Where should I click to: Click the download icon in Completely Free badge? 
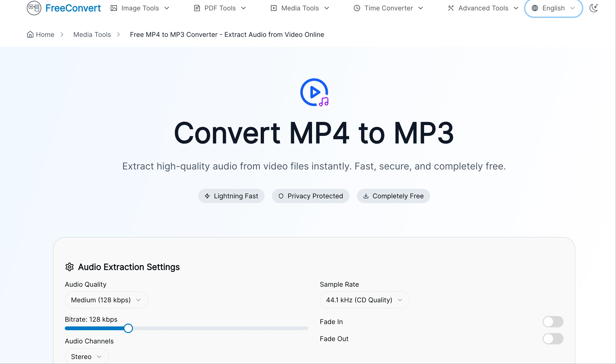tap(366, 196)
